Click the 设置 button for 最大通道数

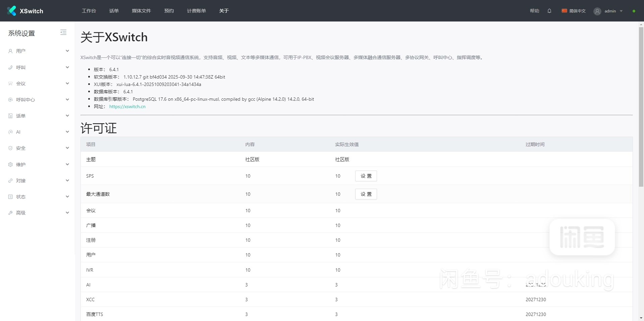click(366, 194)
